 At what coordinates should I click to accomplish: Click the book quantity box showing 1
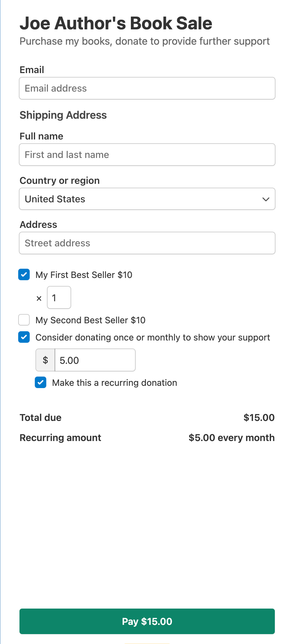click(x=59, y=298)
